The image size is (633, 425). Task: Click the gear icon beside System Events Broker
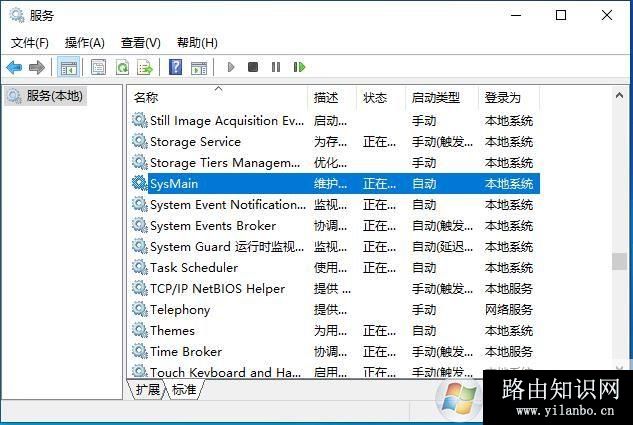pos(140,225)
